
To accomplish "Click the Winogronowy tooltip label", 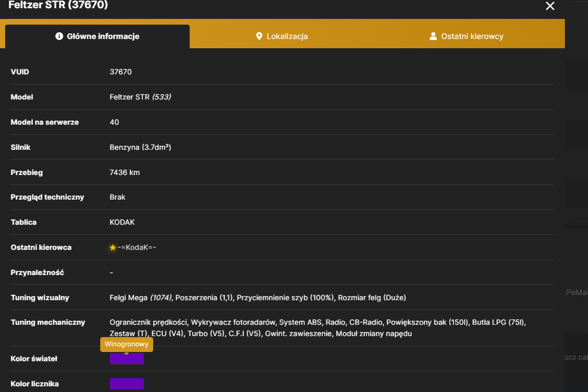I will point(126,344).
